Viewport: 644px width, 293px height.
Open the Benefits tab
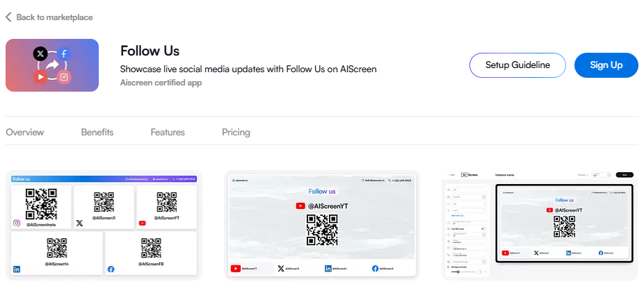click(x=97, y=133)
